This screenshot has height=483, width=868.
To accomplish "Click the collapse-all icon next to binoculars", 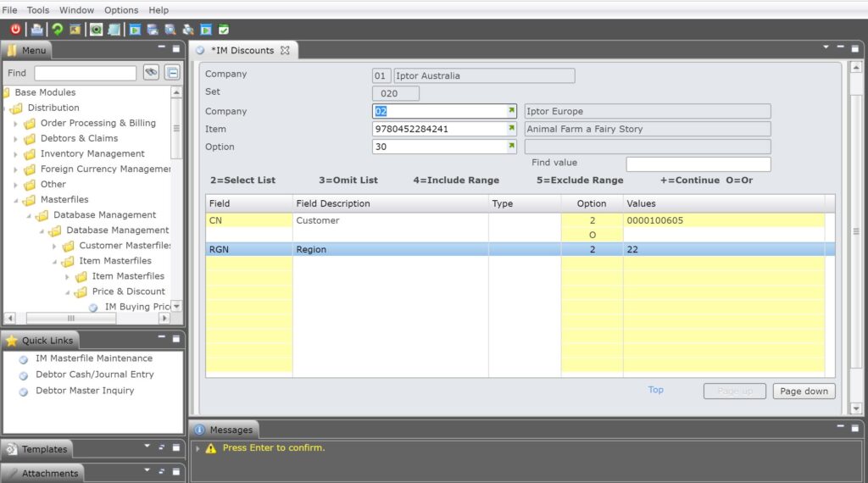I will pyautogui.click(x=172, y=73).
